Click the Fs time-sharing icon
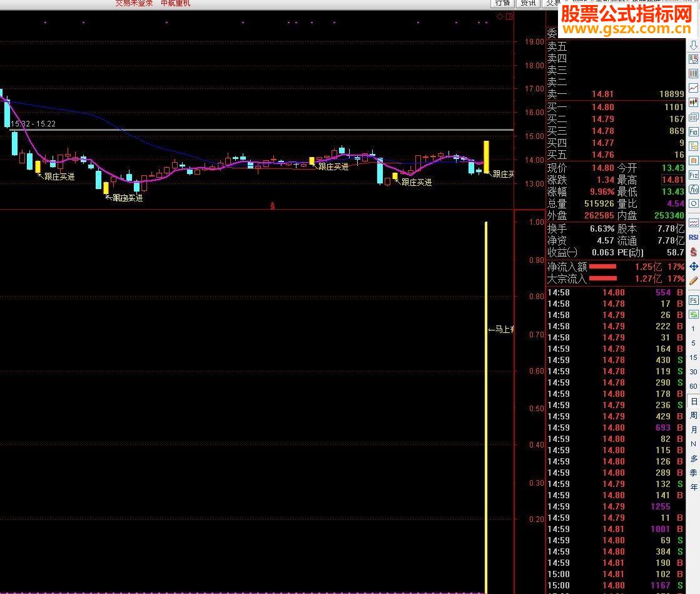 click(693, 300)
